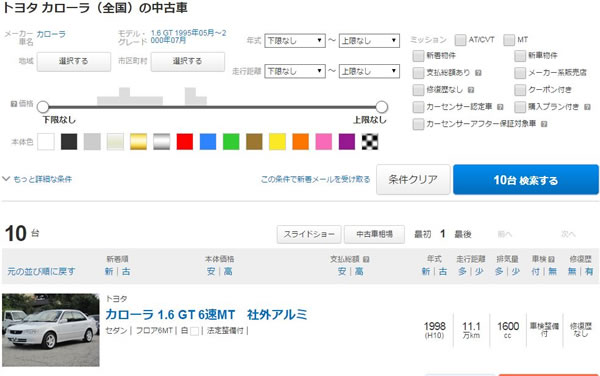Select the green body color swatch
The height and width of the screenshot is (376, 600).
coord(231,142)
